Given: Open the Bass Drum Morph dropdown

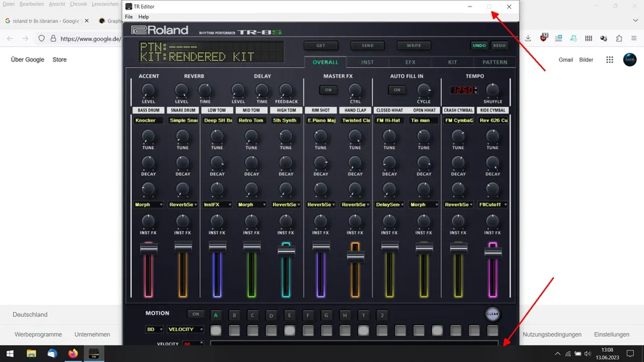Looking at the screenshot, I should [x=148, y=205].
